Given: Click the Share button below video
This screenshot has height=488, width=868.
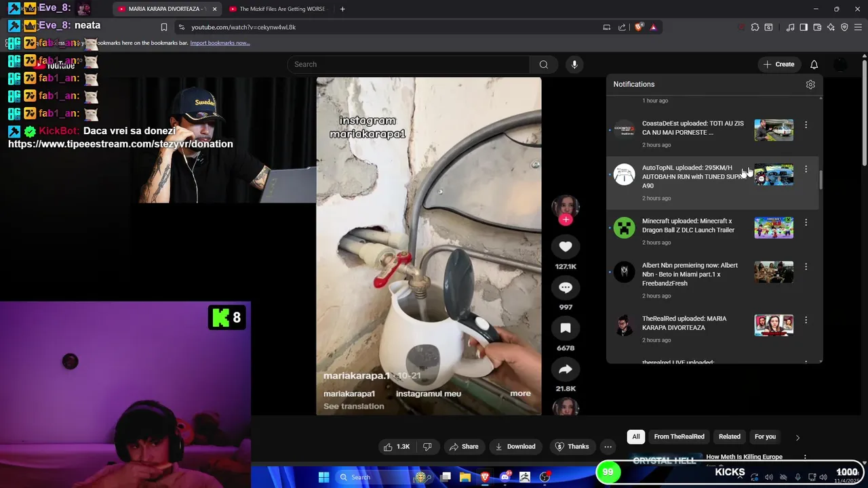Looking at the screenshot, I should coord(463,447).
